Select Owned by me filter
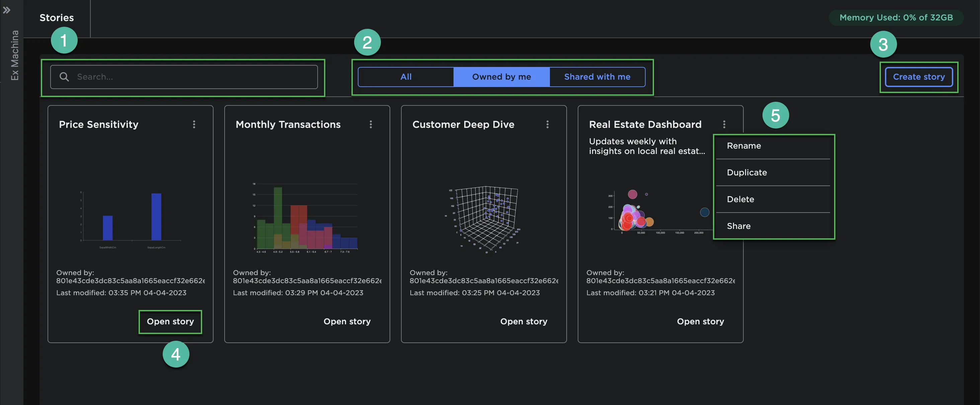Viewport: 980px width, 405px height. pyautogui.click(x=501, y=77)
